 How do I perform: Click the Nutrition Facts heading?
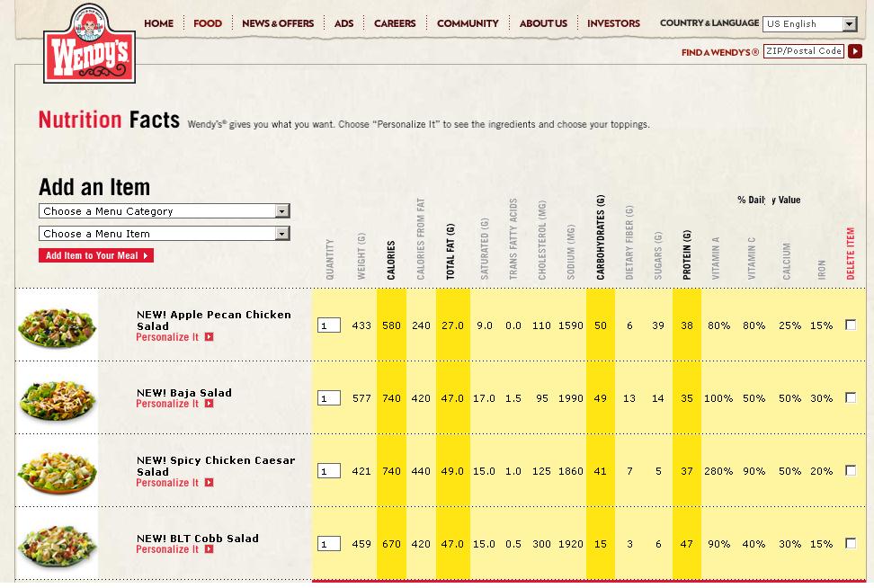[110, 120]
